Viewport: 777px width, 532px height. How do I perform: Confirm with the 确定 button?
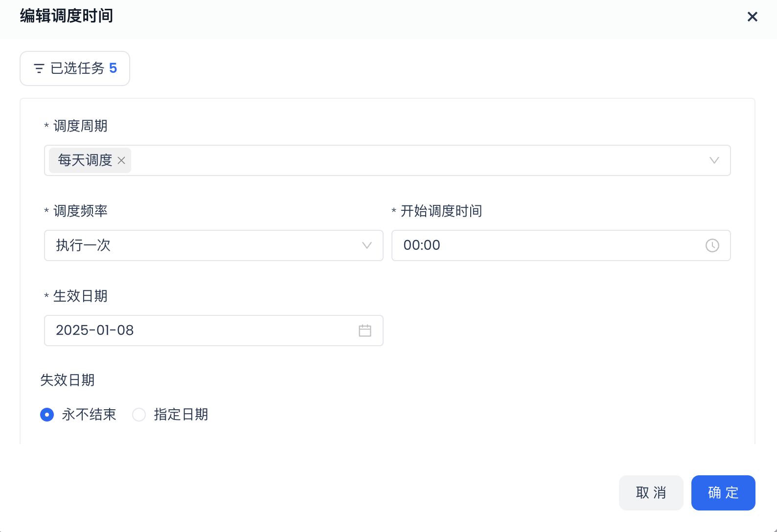pyautogui.click(x=723, y=492)
